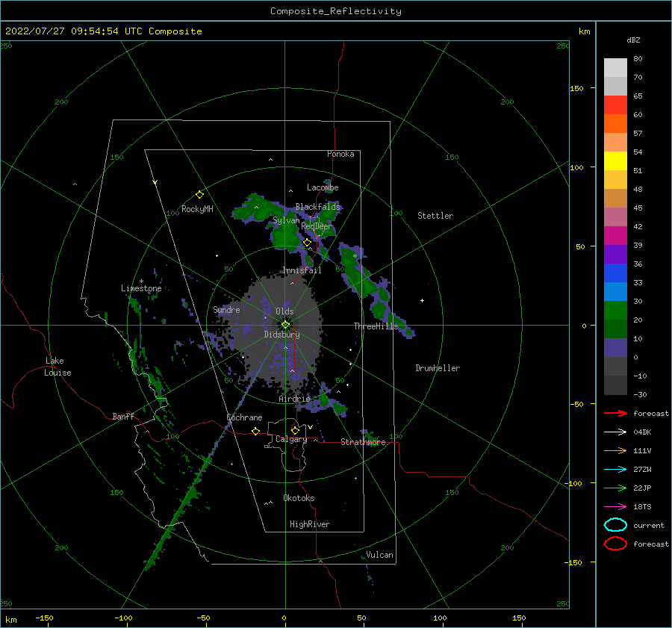Image resolution: width=672 pixels, height=628 pixels.
Task: Click the Okotoks label
Action: (x=299, y=498)
